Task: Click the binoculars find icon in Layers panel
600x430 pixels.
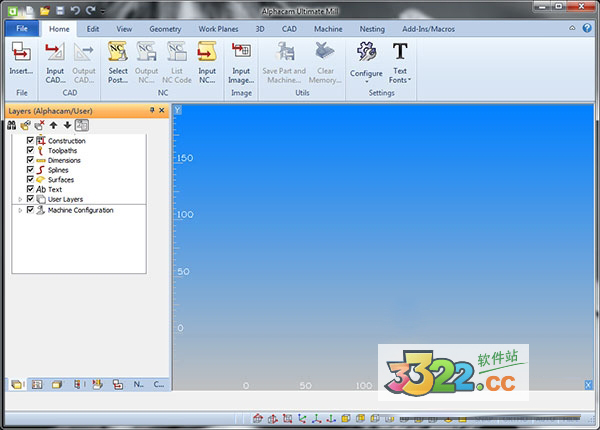Action: click(11, 125)
